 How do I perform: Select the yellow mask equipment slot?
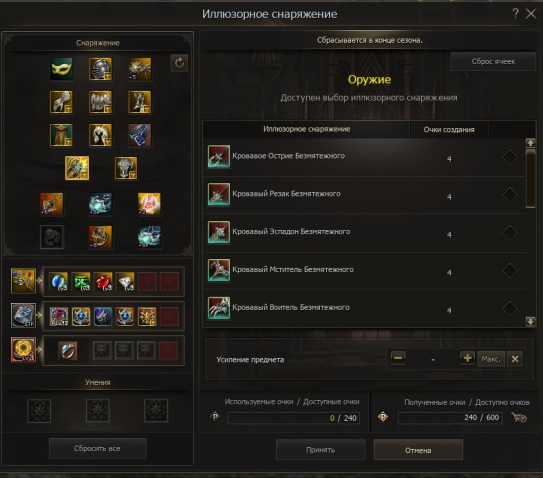tap(61, 69)
